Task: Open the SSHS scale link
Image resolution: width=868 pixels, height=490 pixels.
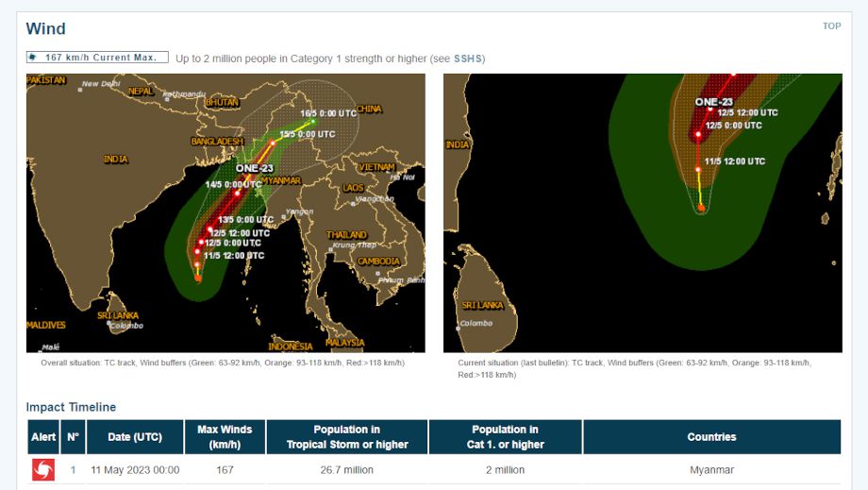Action: tap(467, 59)
